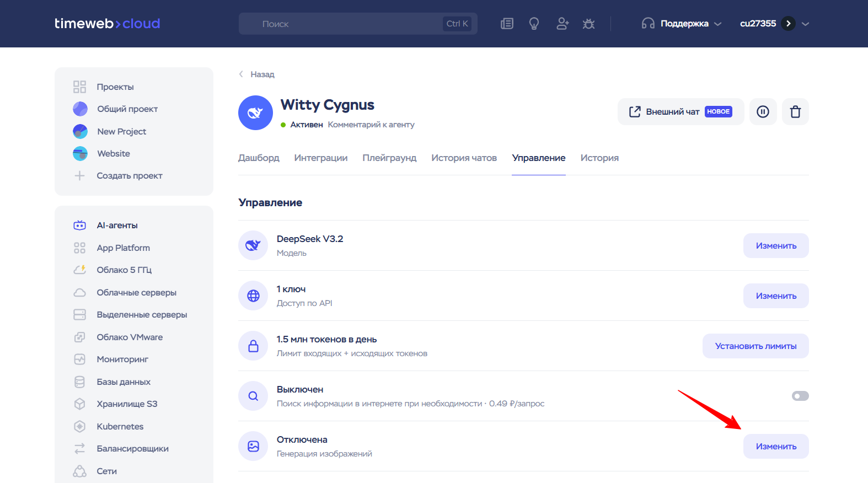Click the Облако 5 ГГц cloud icon

(80, 270)
